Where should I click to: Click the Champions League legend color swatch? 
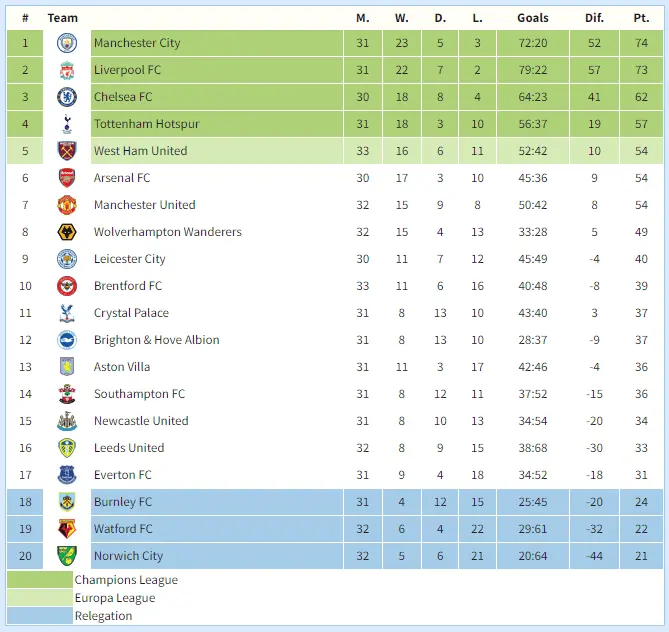pyautogui.click(x=40, y=580)
